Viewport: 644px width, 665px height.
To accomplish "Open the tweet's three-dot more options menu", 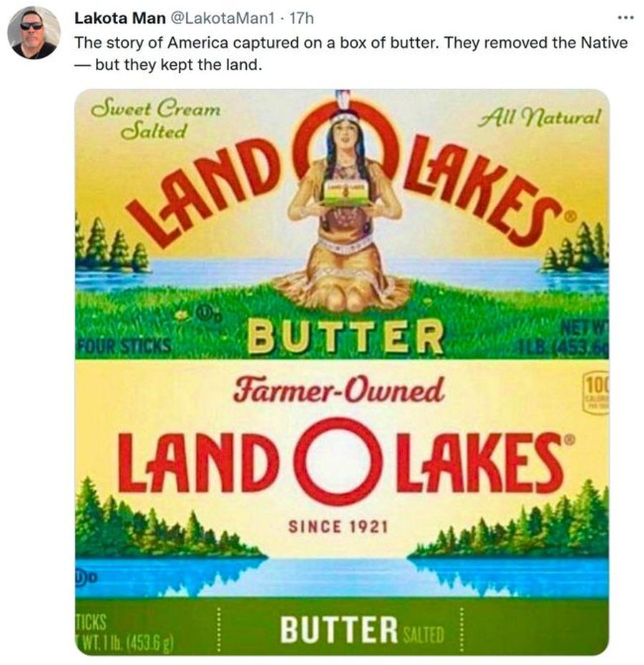I will (x=625, y=17).
